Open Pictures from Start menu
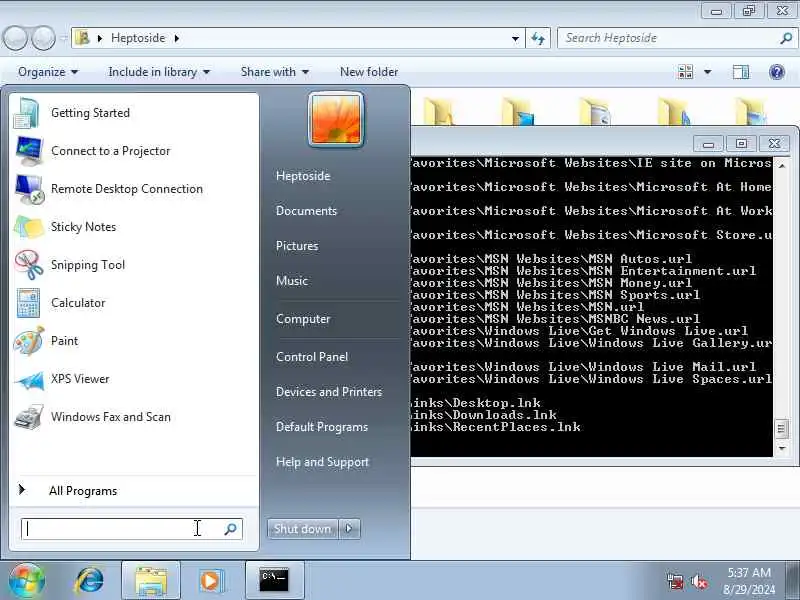800x600 pixels. tap(297, 246)
